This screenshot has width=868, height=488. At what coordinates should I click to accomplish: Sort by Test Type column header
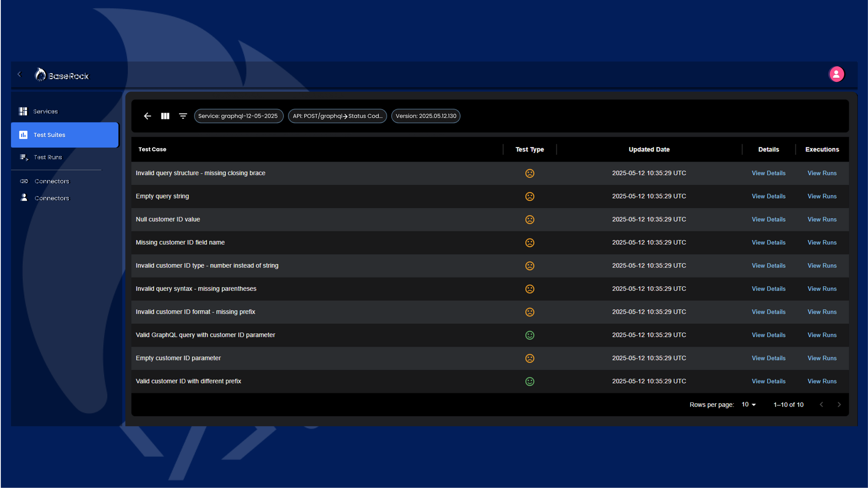[x=529, y=149]
